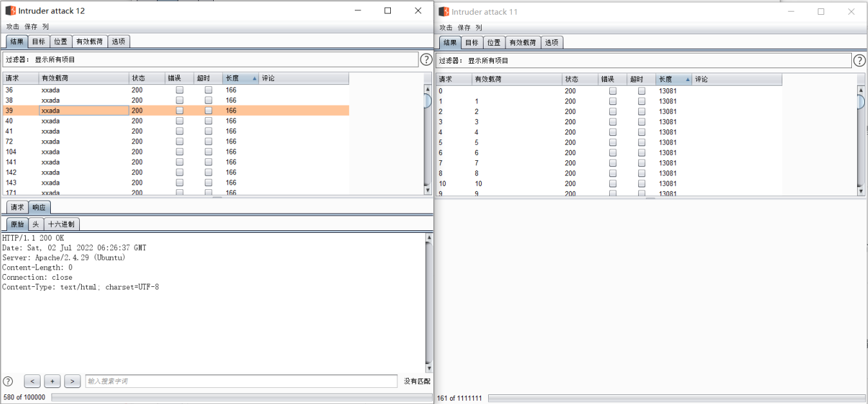Click the Burp logo in attack 11 title bar
This screenshot has height=404, width=868.
444,12
